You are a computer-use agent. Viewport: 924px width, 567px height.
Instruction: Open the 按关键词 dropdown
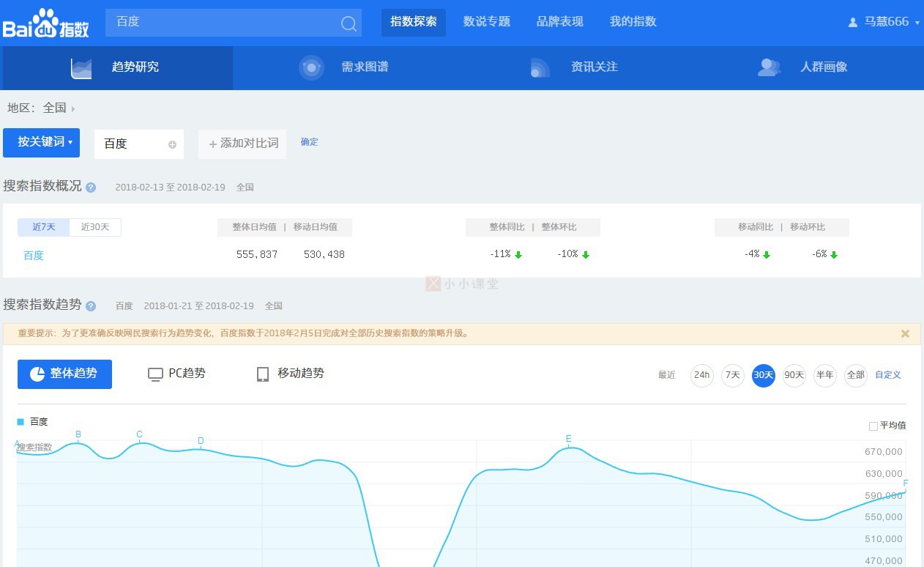42,143
